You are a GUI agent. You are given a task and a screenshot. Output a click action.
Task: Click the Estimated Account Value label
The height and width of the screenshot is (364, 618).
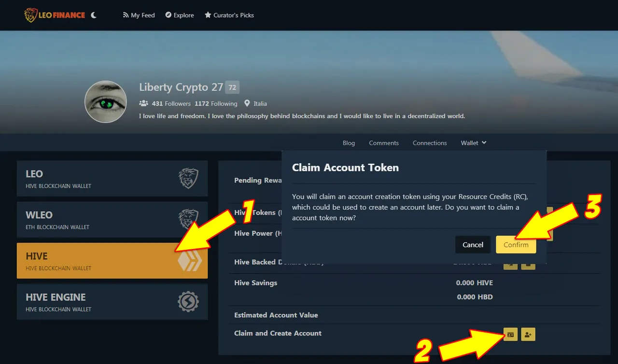pos(276,315)
